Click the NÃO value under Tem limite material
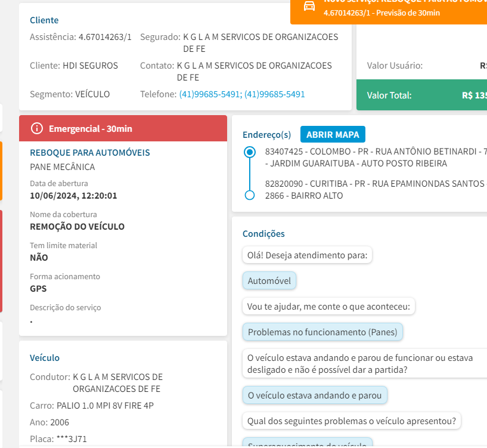This screenshot has width=487, height=448. tap(39, 258)
